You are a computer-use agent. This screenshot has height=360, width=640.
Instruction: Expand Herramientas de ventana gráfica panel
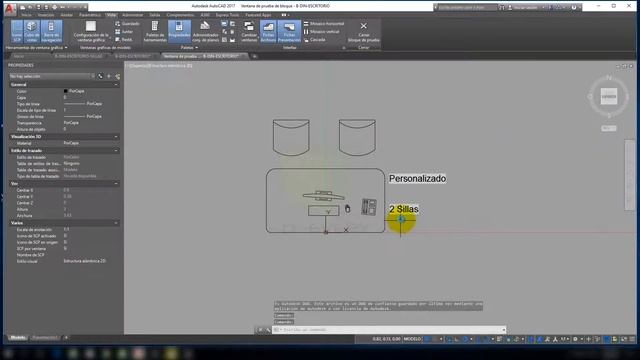(x=37, y=48)
